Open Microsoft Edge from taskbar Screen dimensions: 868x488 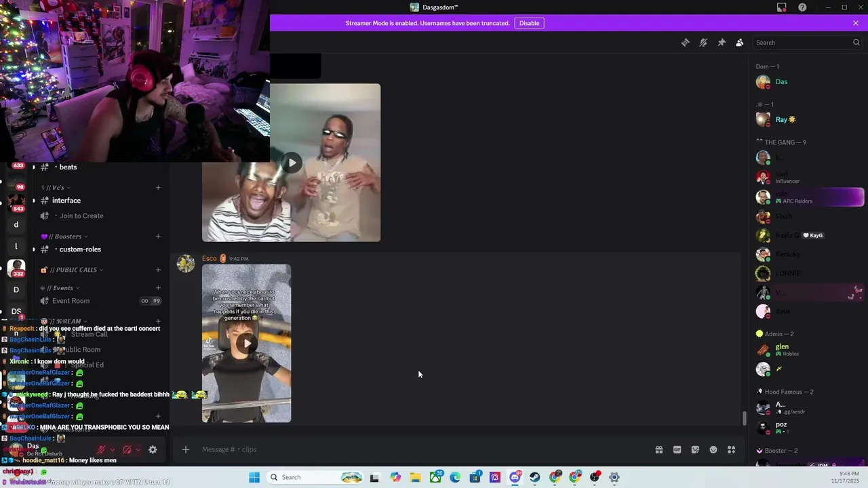[x=455, y=477]
